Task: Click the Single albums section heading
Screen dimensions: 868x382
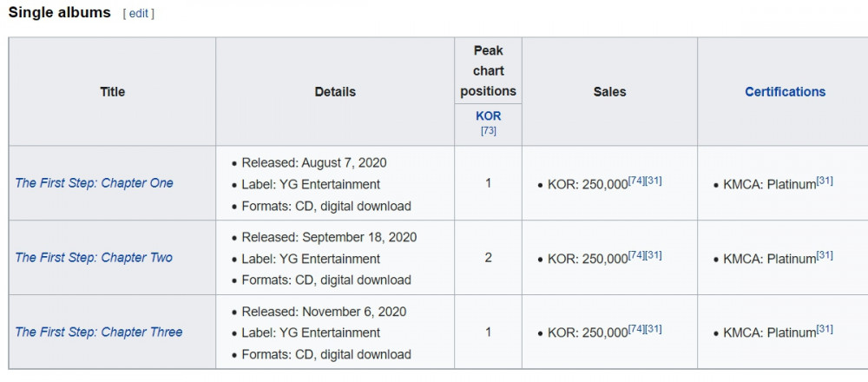Action: click(60, 13)
